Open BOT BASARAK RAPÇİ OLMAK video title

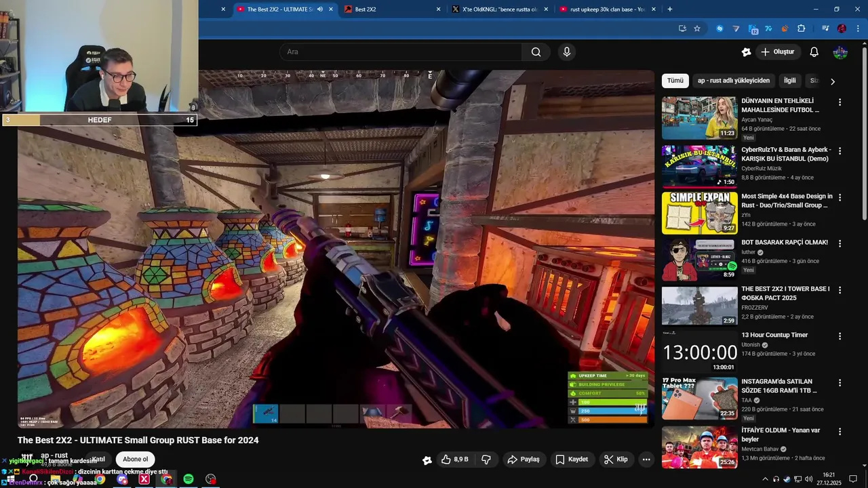click(x=785, y=243)
